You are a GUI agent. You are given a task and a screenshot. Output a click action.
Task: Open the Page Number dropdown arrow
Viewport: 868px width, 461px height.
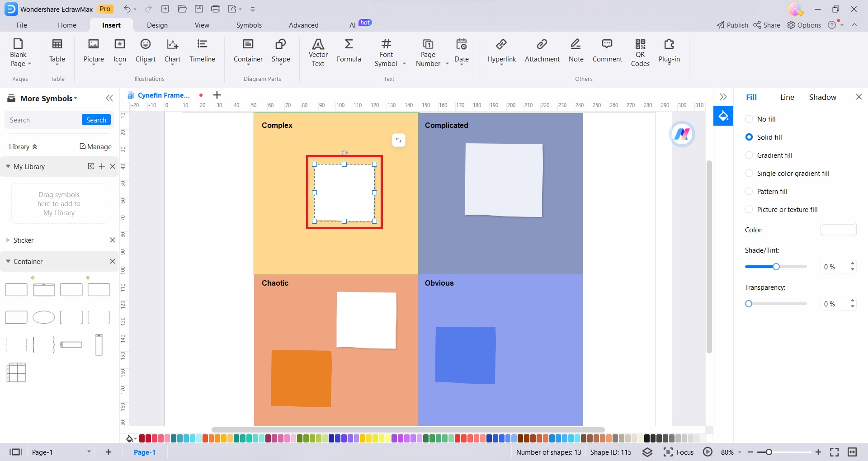click(447, 64)
